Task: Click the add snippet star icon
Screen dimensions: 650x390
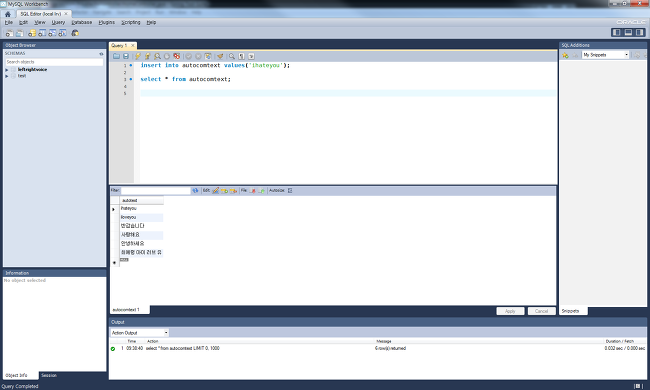Action: (565, 55)
